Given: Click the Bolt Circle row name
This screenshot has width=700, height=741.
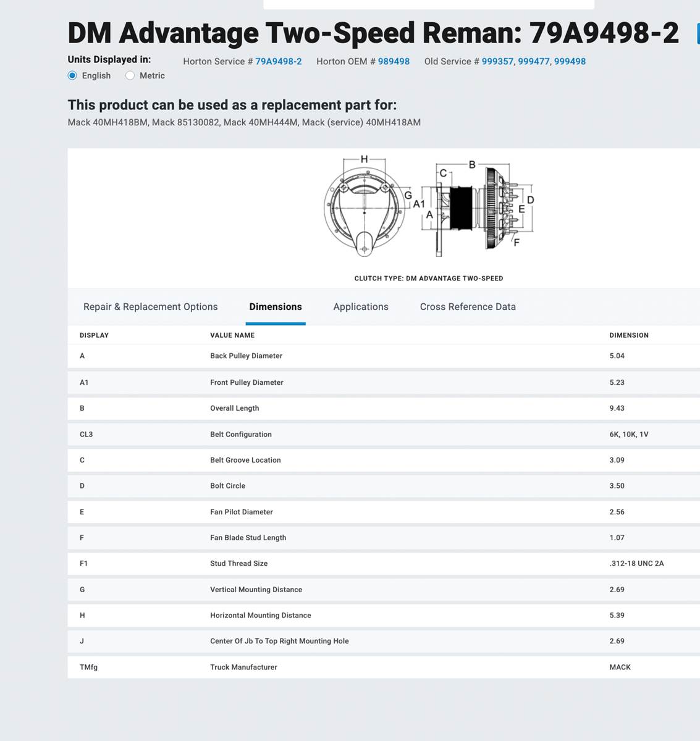Looking at the screenshot, I should click(x=227, y=486).
